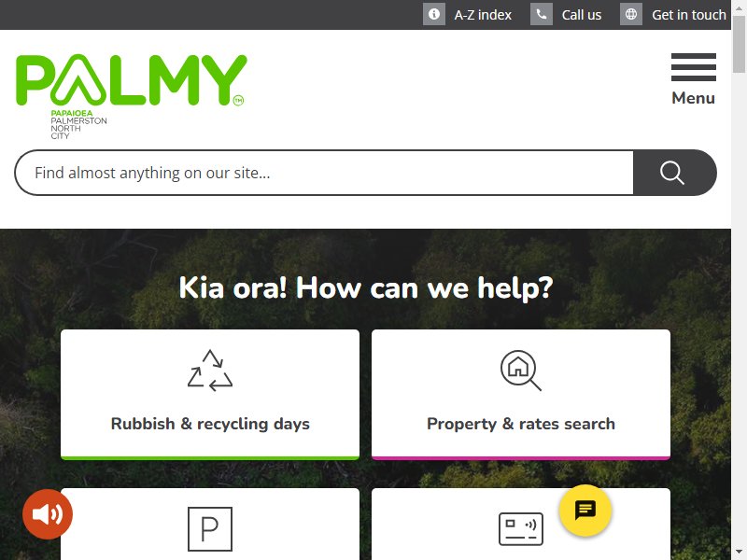Open the Get in touch link
The image size is (747, 560).
tap(689, 15)
